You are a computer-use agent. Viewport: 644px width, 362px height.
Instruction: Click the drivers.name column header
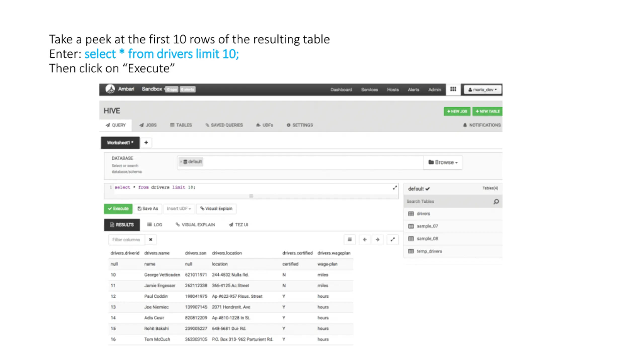[157, 253]
